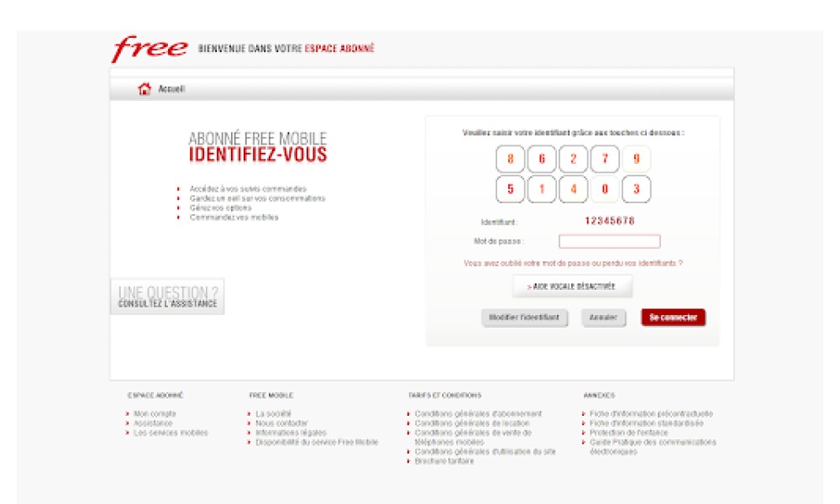This screenshot has width=840, height=504.
Task: Toggle Aide vocale désactivée button
Action: 572,286
